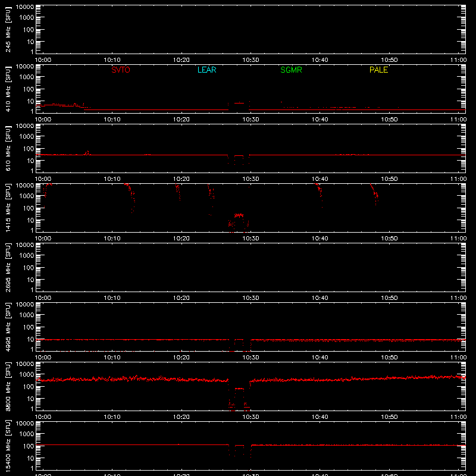Select the 15400 MHz [SFU] axis title

click(x=8, y=446)
